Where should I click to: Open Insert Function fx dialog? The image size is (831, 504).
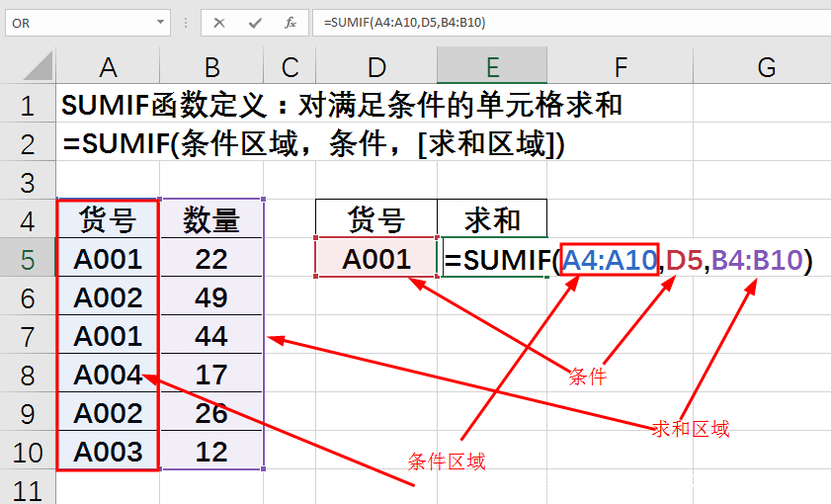point(290,23)
